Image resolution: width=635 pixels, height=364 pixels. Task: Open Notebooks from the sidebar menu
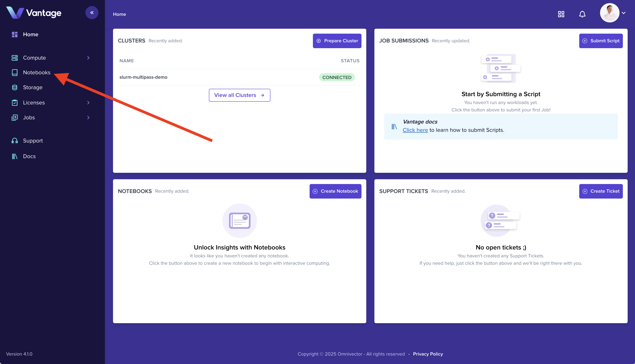point(37,72)
